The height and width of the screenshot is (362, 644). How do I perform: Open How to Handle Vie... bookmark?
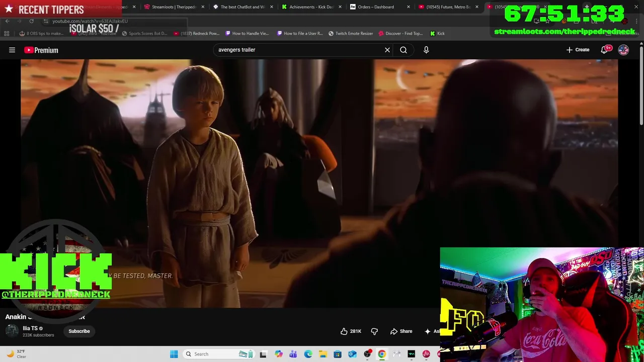point(247,33)
